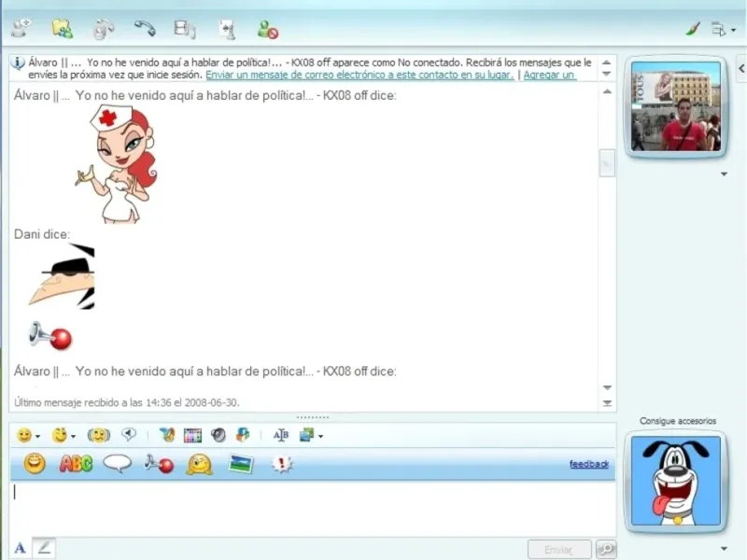
Task: Click conversation scrollbar up arrow
Action: tap(607, 91)
